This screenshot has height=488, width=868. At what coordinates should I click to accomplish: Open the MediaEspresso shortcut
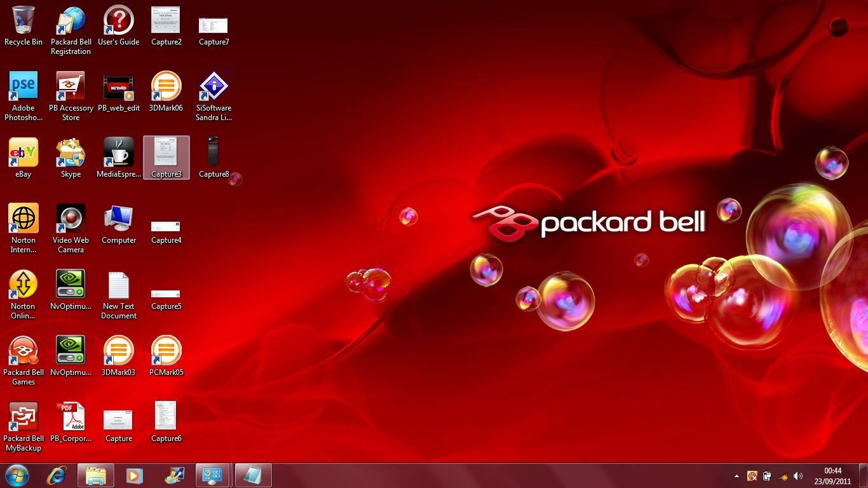(x=118, y=158)
